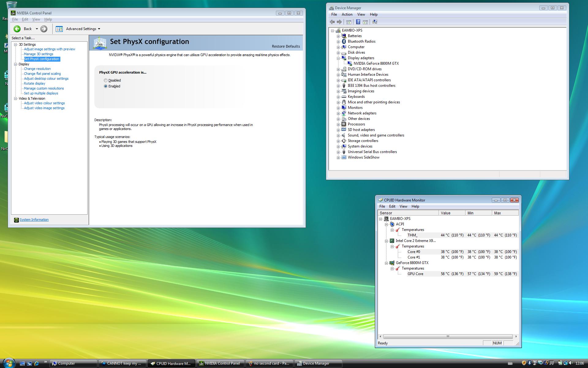Open the System Information link
This screenshot has width=588, height=368.
point(34,220)
